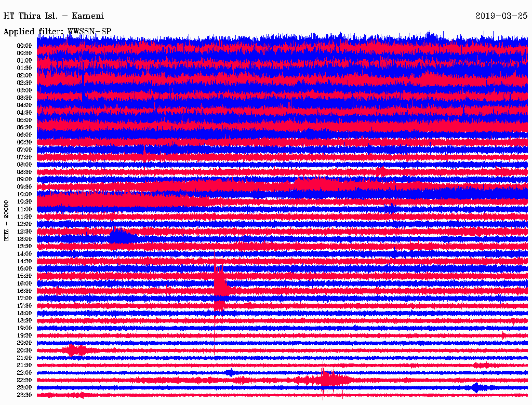Click the 22:00 time label
Image resolution: width=532 pixels, height=405 pixels.
tap(24, 373)
